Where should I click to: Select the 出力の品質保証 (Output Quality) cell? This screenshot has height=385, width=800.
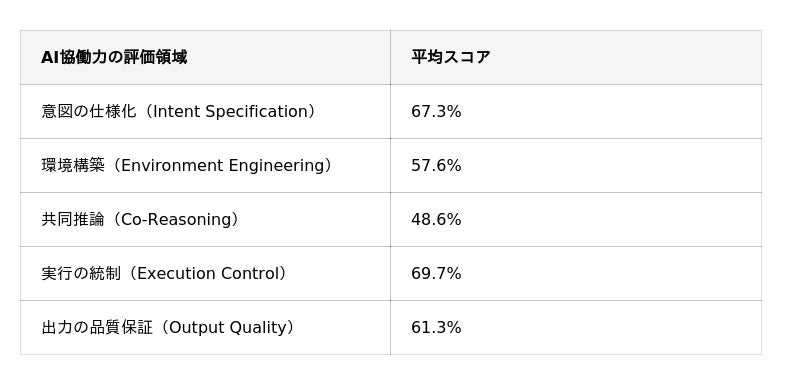[205, 327]
